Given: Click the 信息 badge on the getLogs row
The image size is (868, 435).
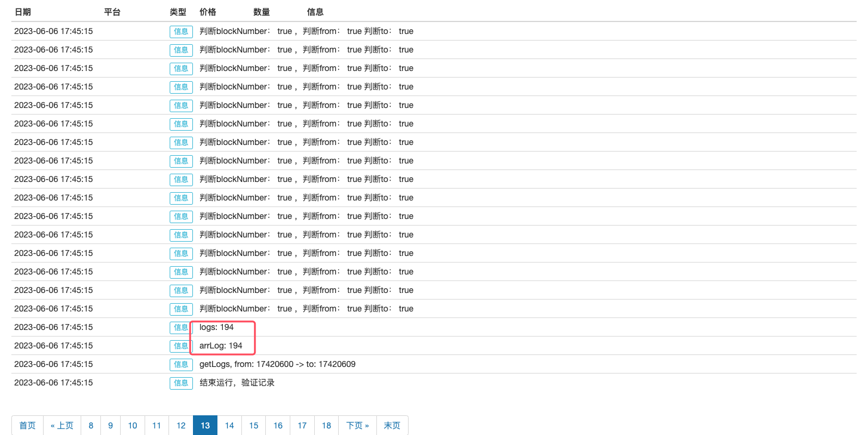Looking at the screenshot, I should tap(181, 364).
